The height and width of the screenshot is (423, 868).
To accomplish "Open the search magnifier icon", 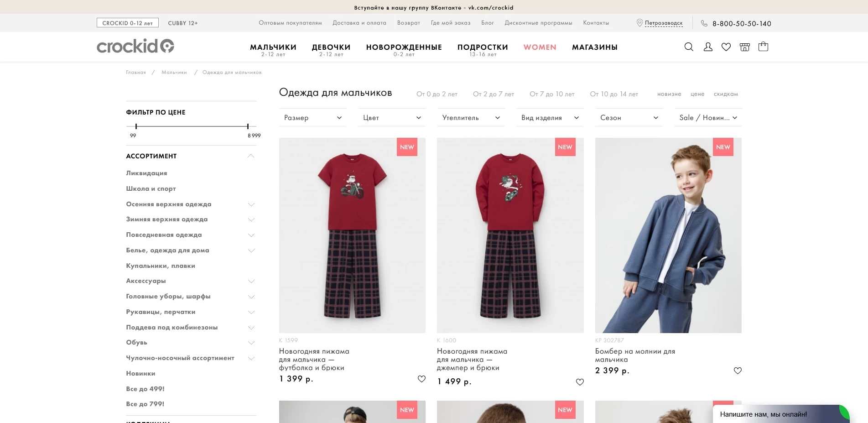I will [689, 47].
